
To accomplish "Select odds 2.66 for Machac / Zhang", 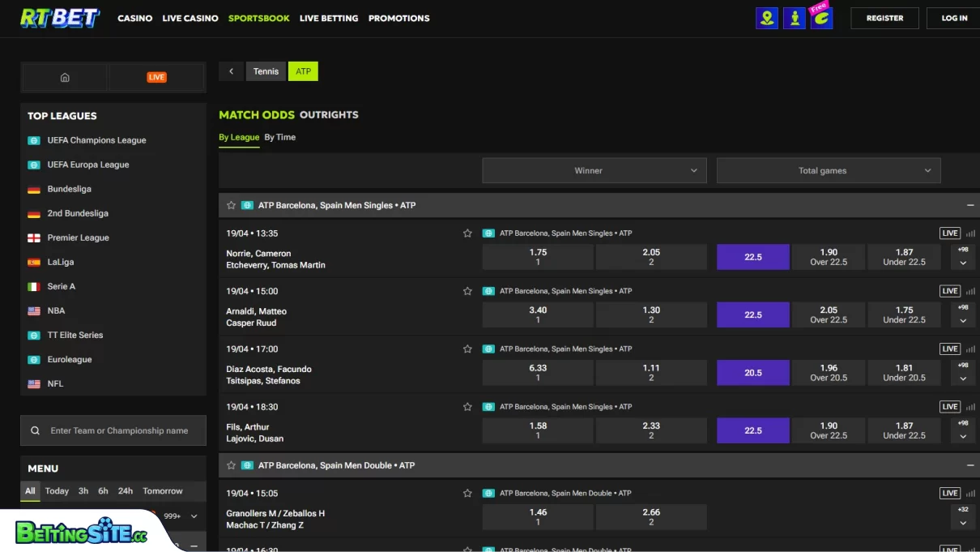I will pyautogui.click(x=651, y=517).
